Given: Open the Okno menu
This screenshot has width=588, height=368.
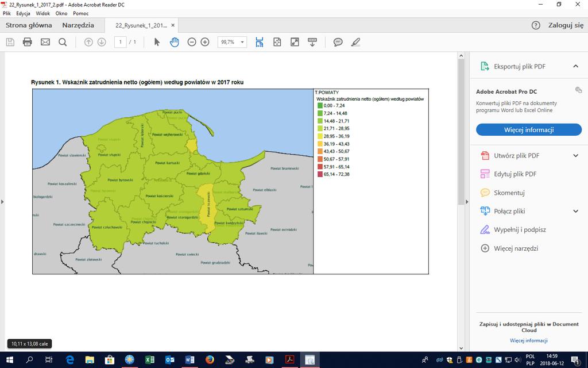Looking at the screenshot, I should click(61, 13).
